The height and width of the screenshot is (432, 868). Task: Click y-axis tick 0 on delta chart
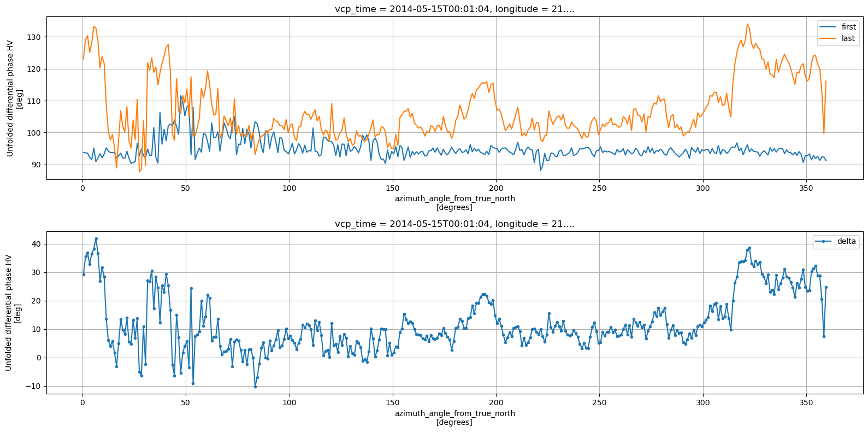(39, 358)
